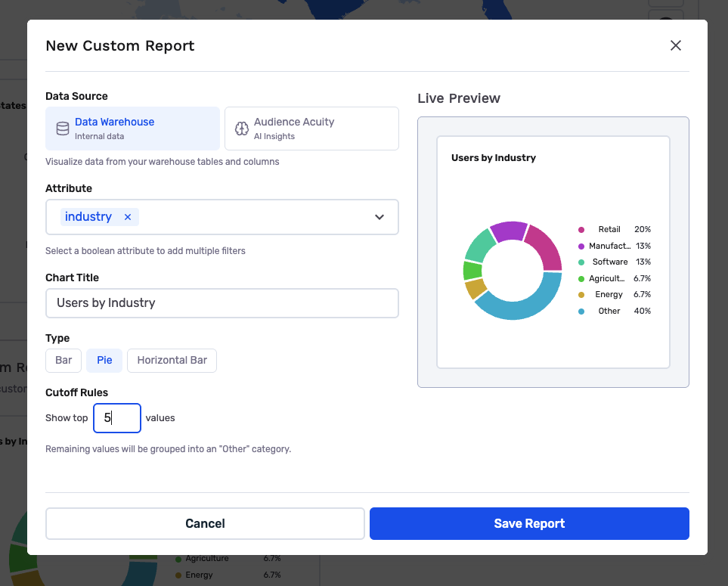Click the Manufact… purple legend dot
This screenshot has height=586, width=728.
tap(581, 246)
